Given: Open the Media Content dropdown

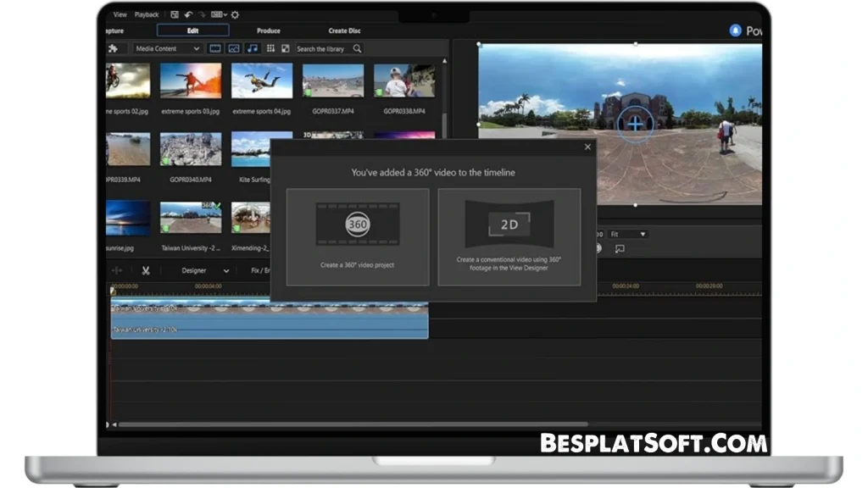Looking at the screenshot, I should point(167,49).
